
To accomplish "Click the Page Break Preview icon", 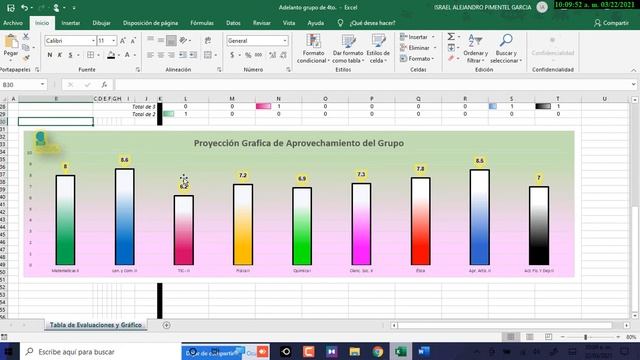I will click(x=549, y=337).
